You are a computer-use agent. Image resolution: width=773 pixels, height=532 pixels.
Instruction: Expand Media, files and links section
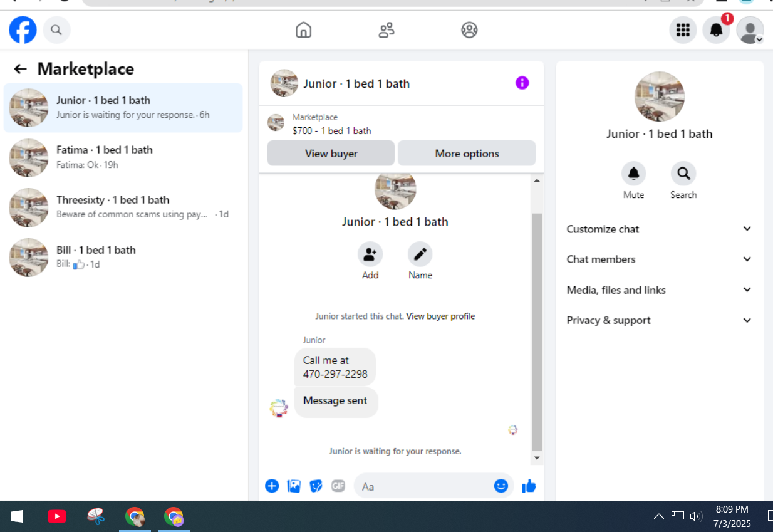point(659,290)
